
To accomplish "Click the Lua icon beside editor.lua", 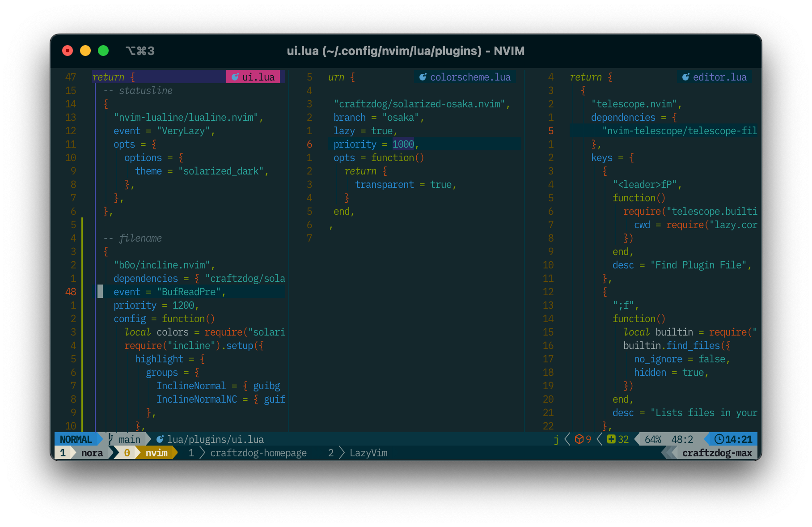I will (x=685, y=77).
